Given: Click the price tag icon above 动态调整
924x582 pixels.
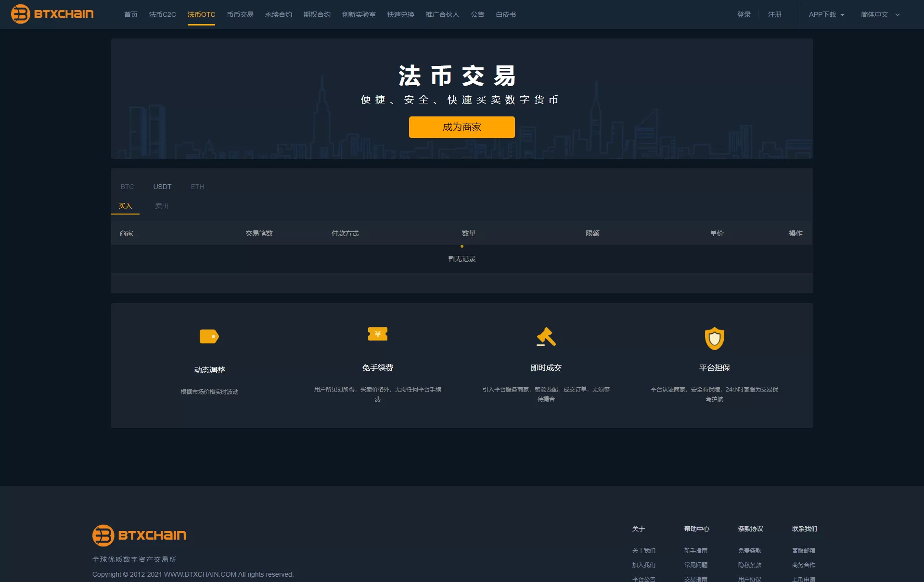Looking at the screenshot, I should click(x=209, y=336).
